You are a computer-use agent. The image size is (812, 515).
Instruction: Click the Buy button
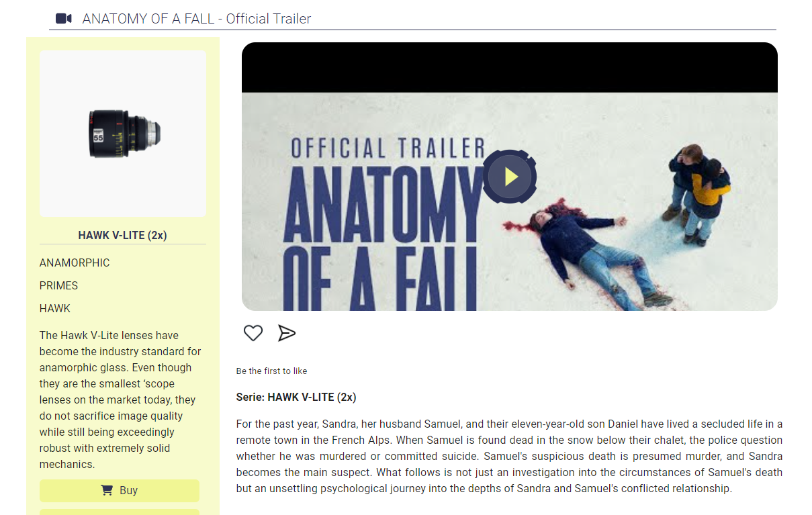(x=120, y=490)
